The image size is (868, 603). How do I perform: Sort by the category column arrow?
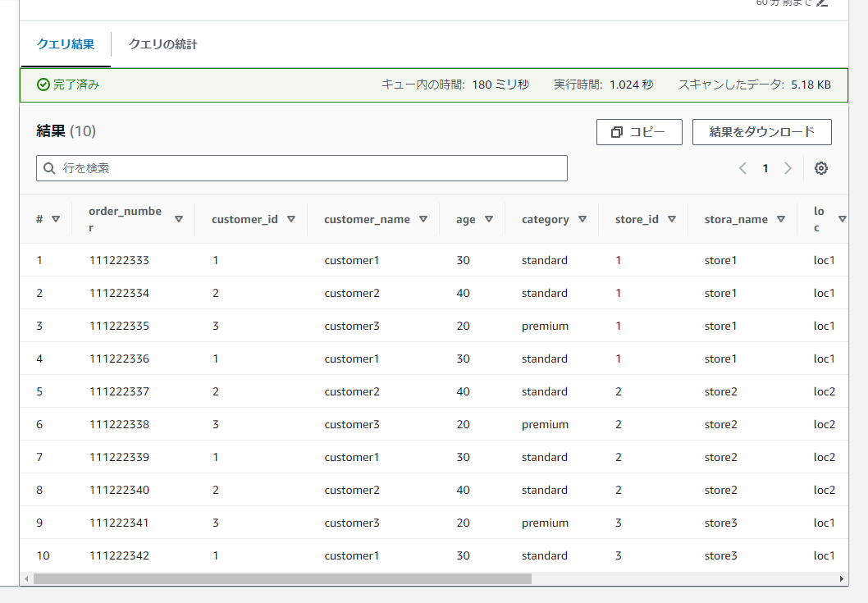click(582, 219)
